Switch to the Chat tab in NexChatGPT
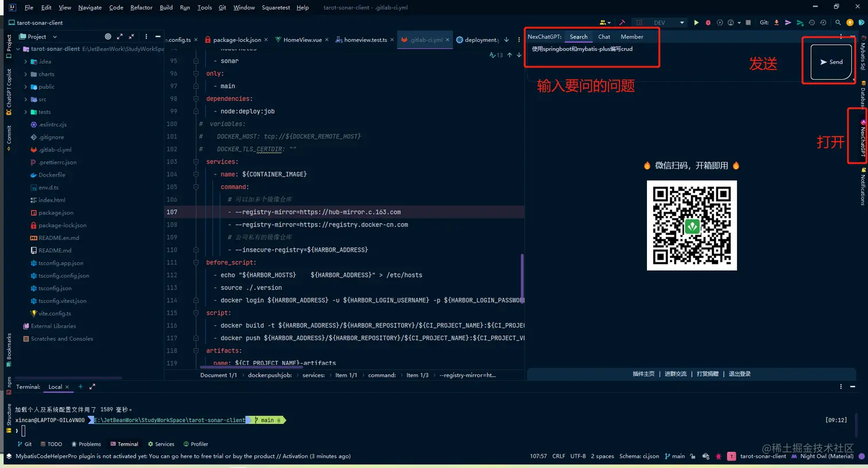The image size is (868, 468). pyautogui.click(x=603, y=36)
